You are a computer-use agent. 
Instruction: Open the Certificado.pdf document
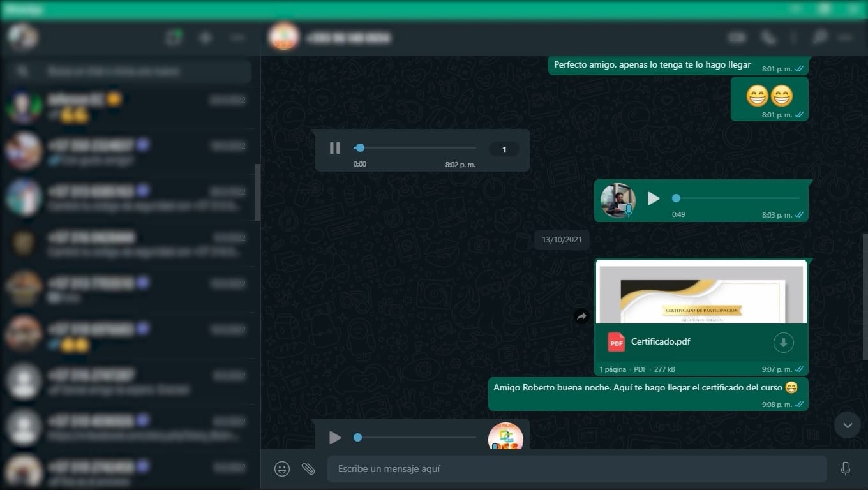(661, 342)
